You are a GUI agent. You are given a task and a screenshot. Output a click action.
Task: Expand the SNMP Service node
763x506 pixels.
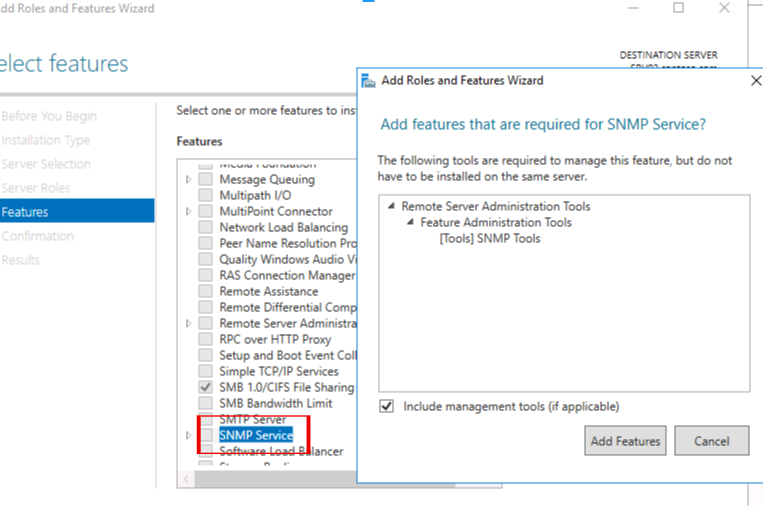tap(189, 435)
